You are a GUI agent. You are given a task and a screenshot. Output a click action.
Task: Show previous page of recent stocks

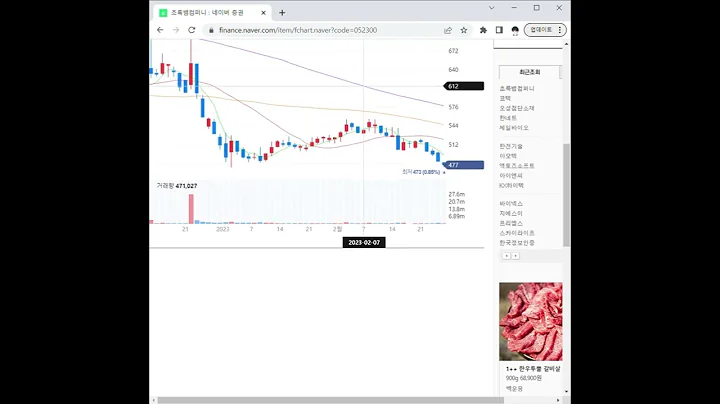pyautogui.click(x=506, y=256)
